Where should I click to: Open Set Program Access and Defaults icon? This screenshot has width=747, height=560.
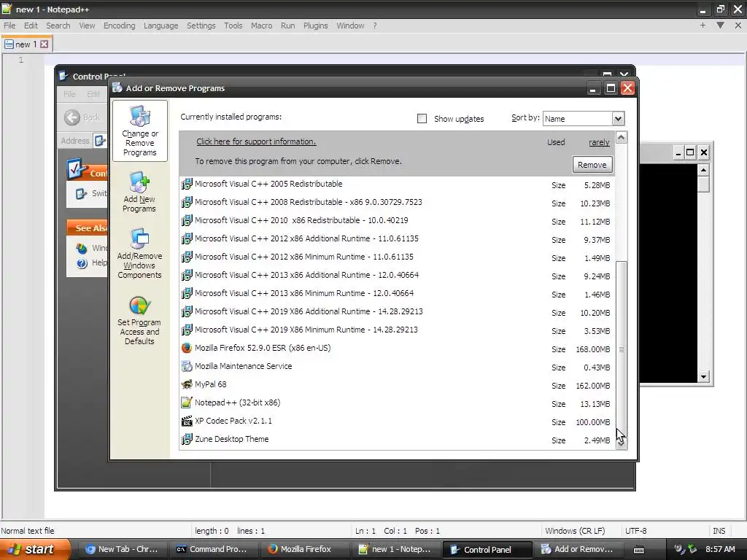click(139, 306)
